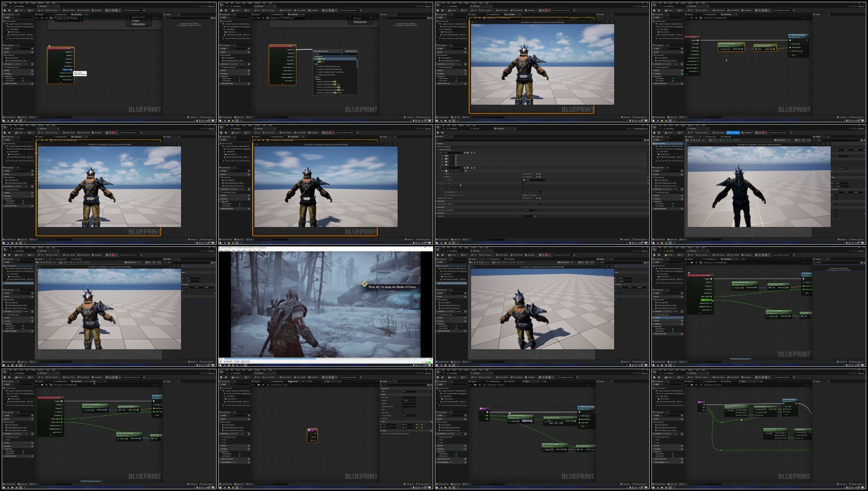Remove Yaw input in Look details
868x491 pixels.
(422, 424)
